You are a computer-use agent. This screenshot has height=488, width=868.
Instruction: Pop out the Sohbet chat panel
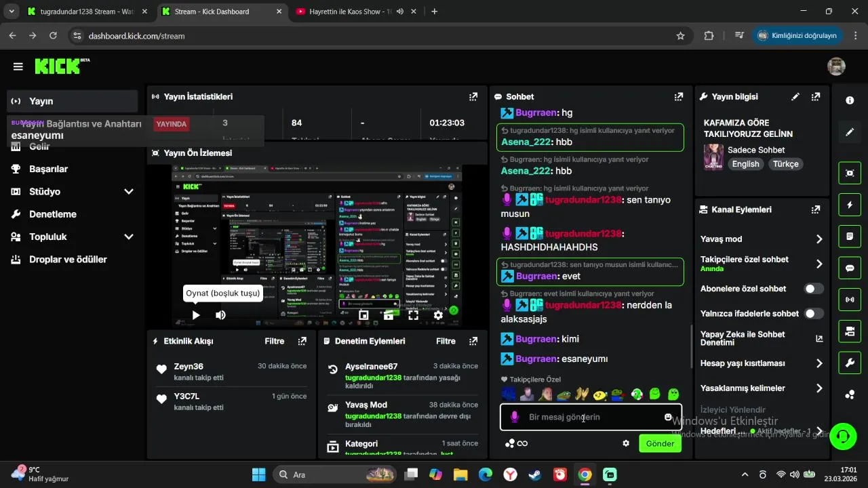coord(679,97)
